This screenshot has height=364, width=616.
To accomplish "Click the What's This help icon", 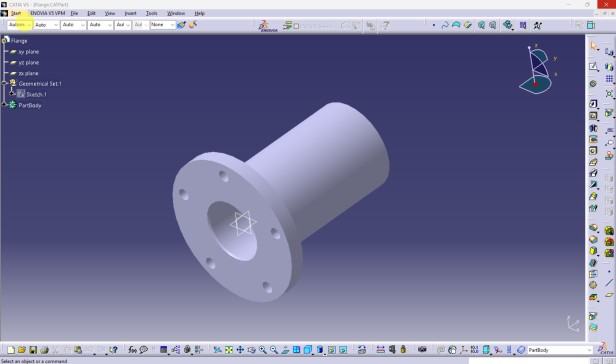I will click(114, 349).
